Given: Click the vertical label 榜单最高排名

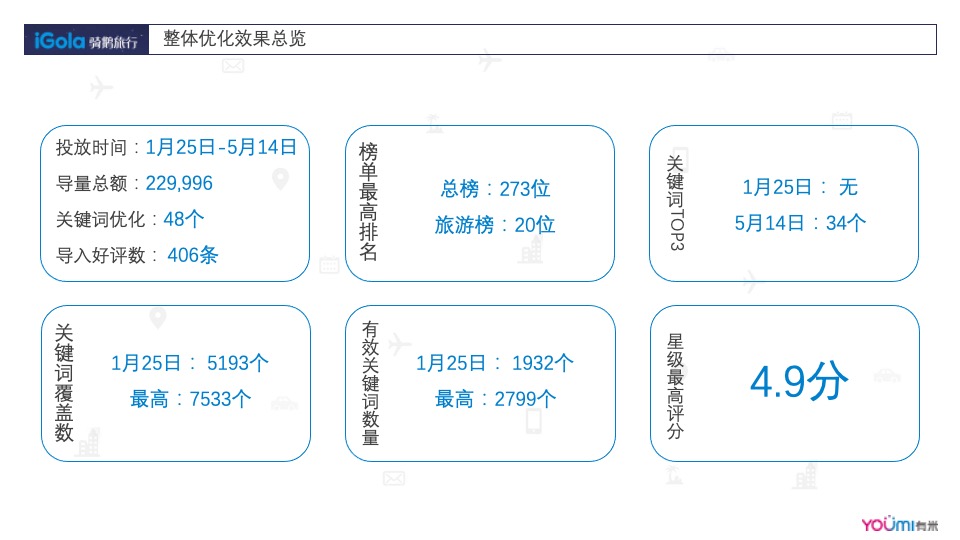Looking at the screenshot, I should coord(368,202).
